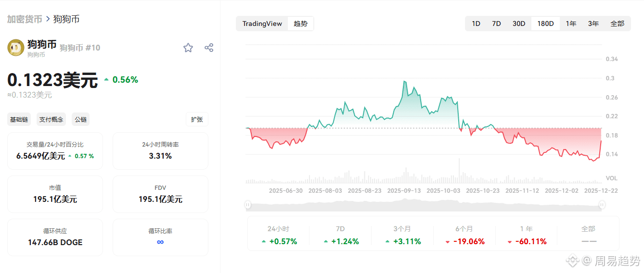Expand tags with the 扩张 button

197,119
